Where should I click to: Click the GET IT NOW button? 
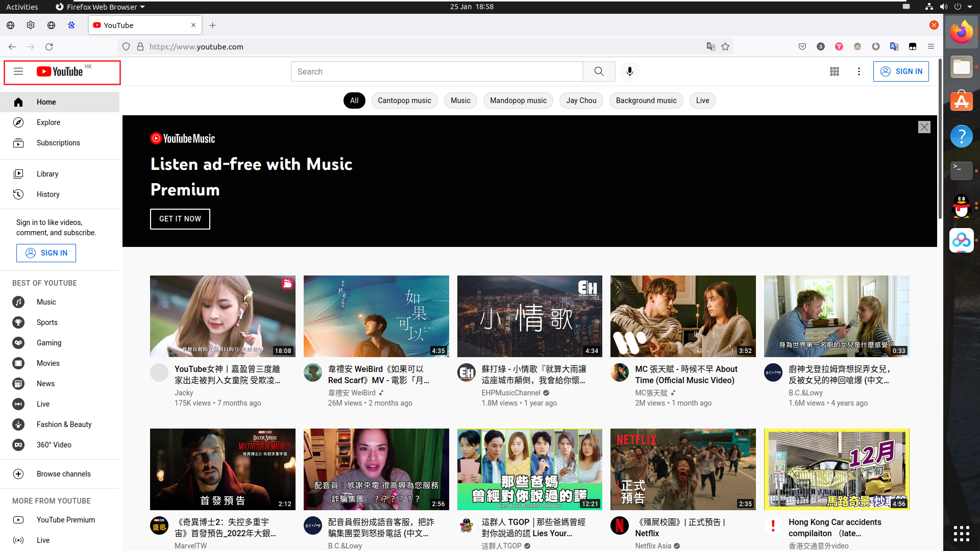(x=180, y=219)
